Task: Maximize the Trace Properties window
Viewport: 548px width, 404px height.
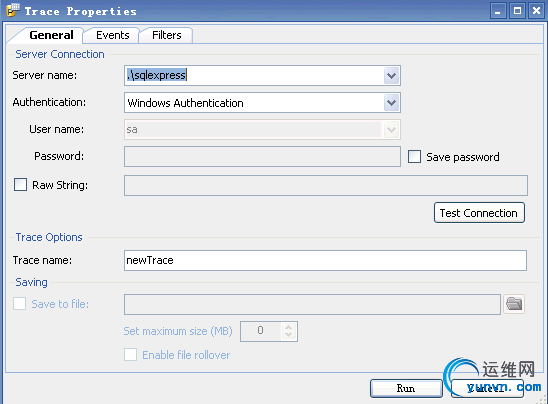Action: [x=517, y=11]
